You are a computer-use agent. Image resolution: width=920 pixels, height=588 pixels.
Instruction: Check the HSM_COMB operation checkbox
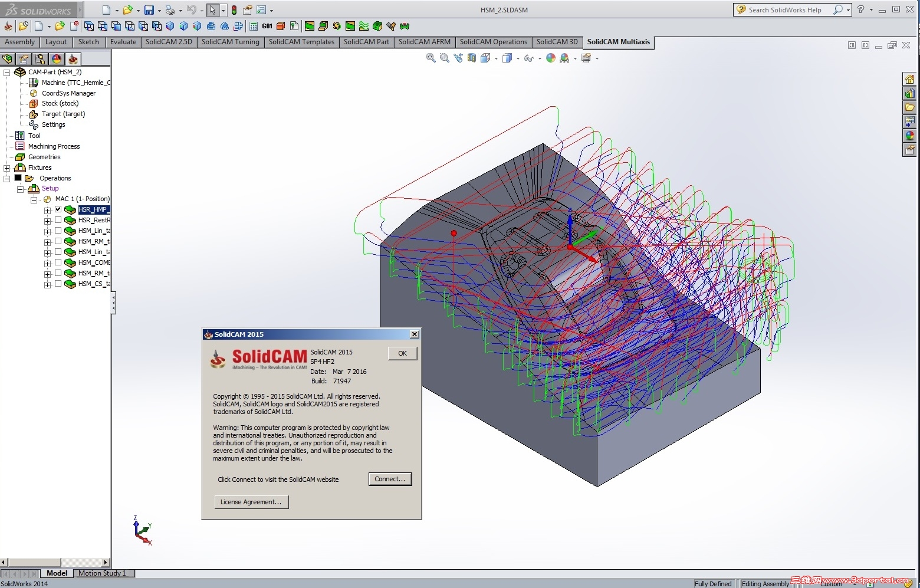tap(58, 262)
